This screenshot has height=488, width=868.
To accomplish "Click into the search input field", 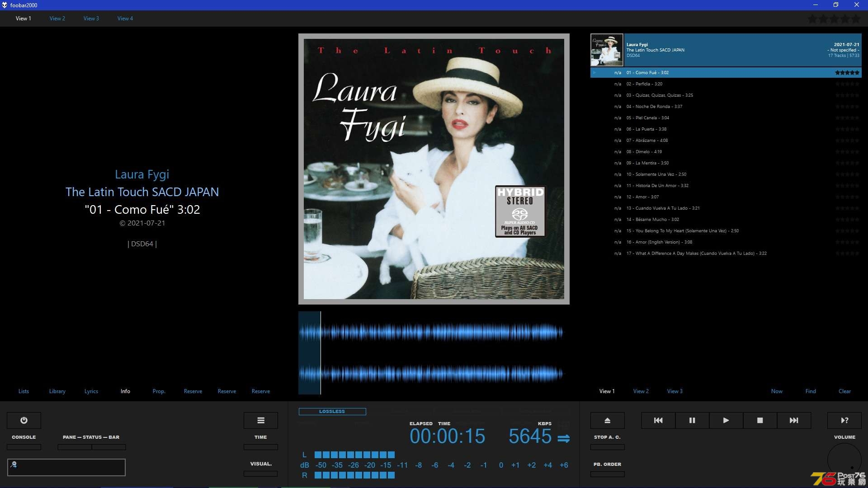I will pos(66,467).
